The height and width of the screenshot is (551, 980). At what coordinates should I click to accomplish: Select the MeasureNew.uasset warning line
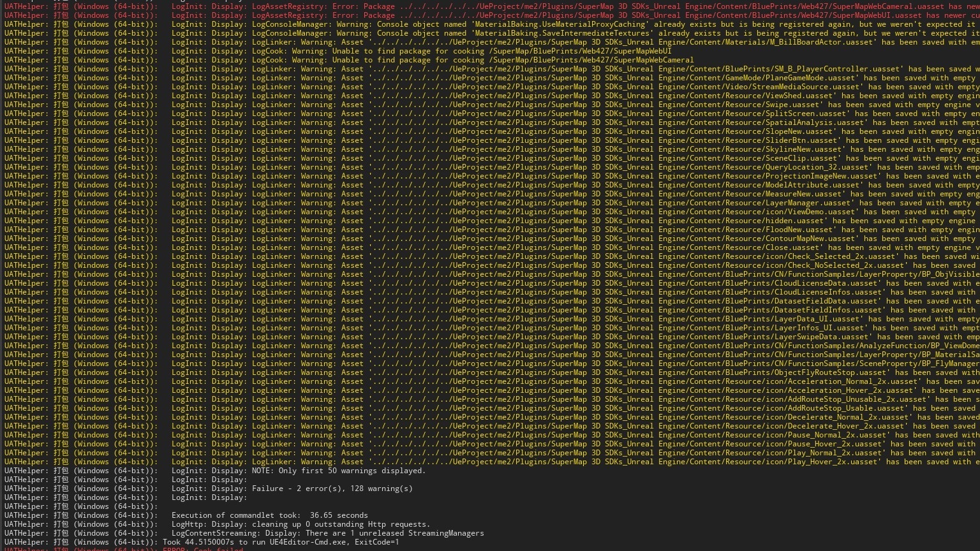click(492, 194)
